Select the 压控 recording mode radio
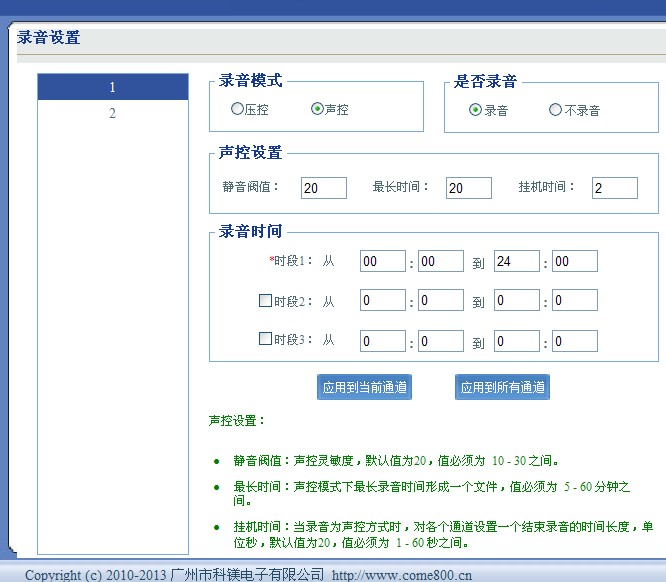 237,109
